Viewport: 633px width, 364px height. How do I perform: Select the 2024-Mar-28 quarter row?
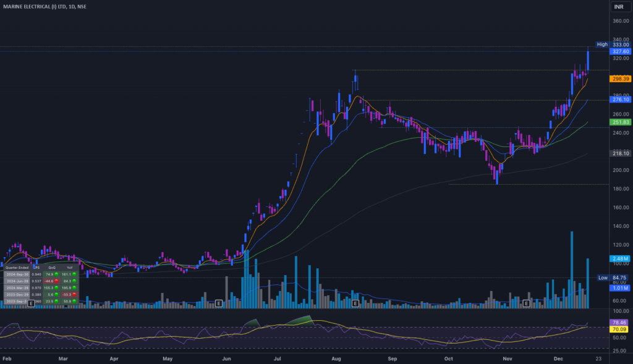point(16,287)
